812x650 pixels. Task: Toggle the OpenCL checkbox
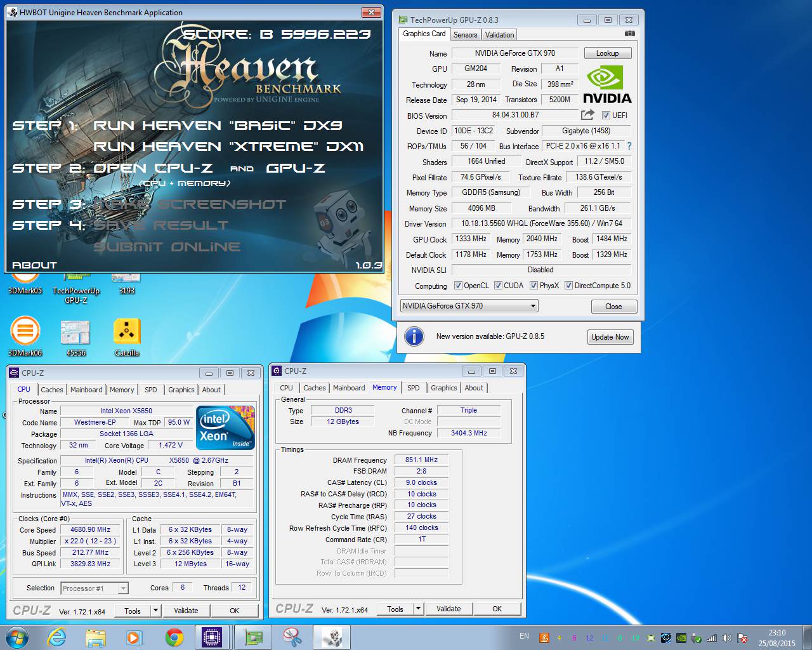[x=458, y=286]
